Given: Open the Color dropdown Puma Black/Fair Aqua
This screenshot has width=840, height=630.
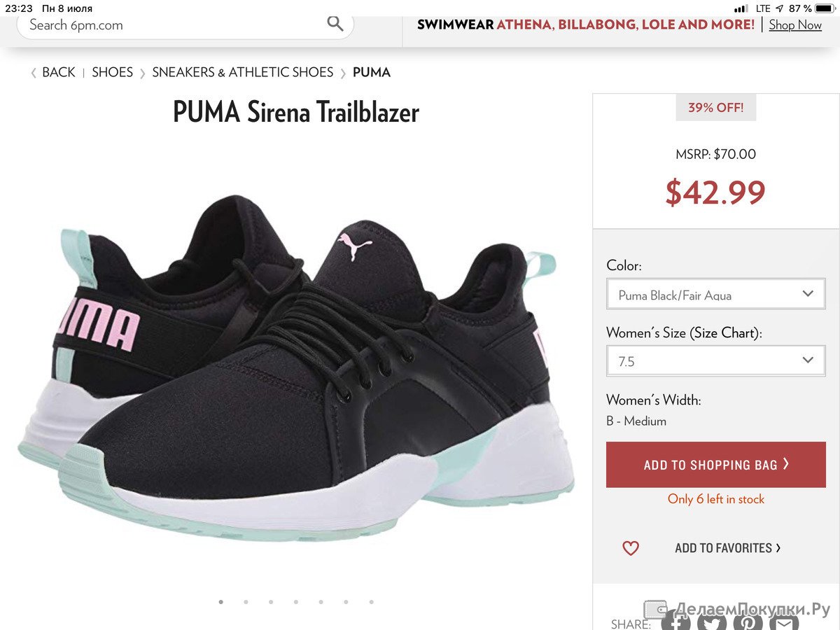Looking at the screenshot, I should point(715,295).
